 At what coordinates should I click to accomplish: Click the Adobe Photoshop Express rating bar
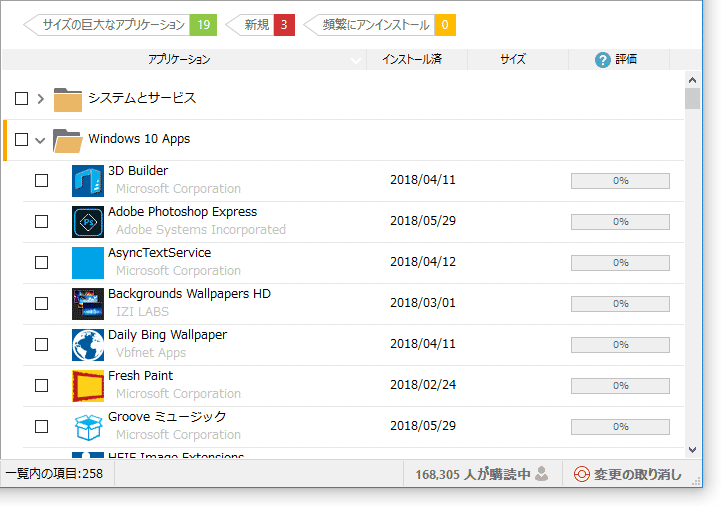pyautogui.click(x=620, y=222)
